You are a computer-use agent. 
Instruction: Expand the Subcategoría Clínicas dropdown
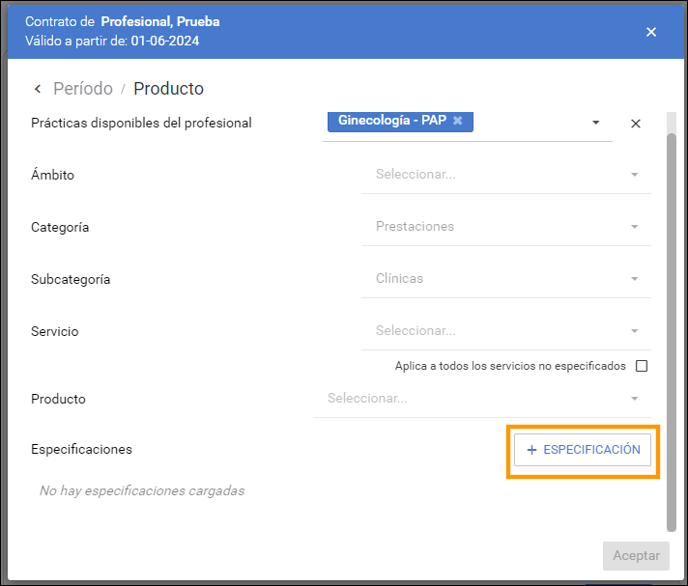(506, 279)
